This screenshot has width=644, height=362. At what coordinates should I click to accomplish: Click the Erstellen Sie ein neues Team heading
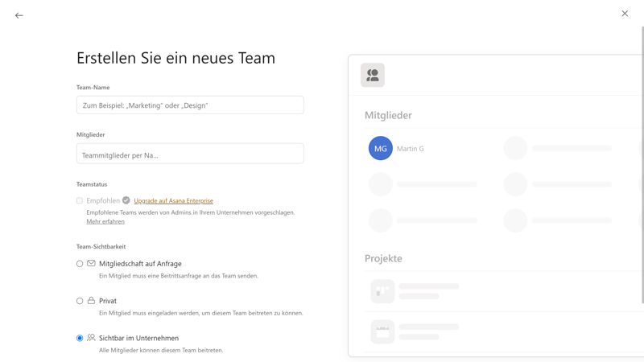pos(175,58)
